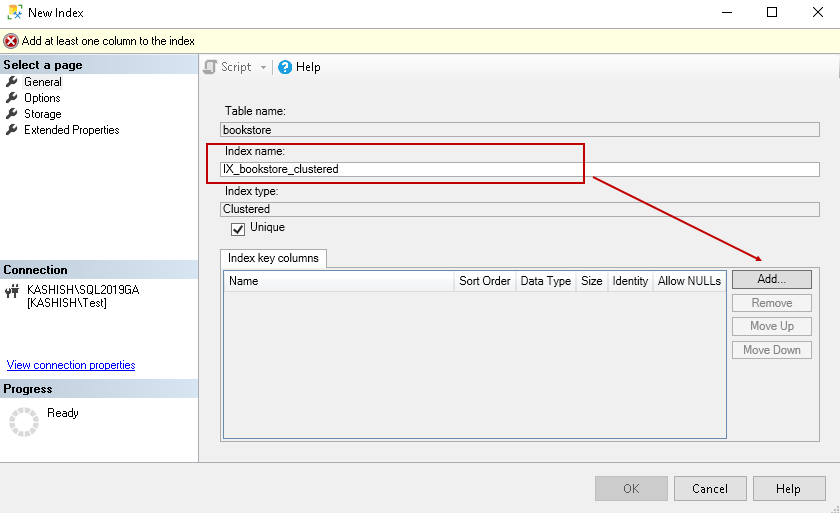Screen dimensions: 840x513
Task: Click the red error icon in warning bar
Action: pos(11,41)
